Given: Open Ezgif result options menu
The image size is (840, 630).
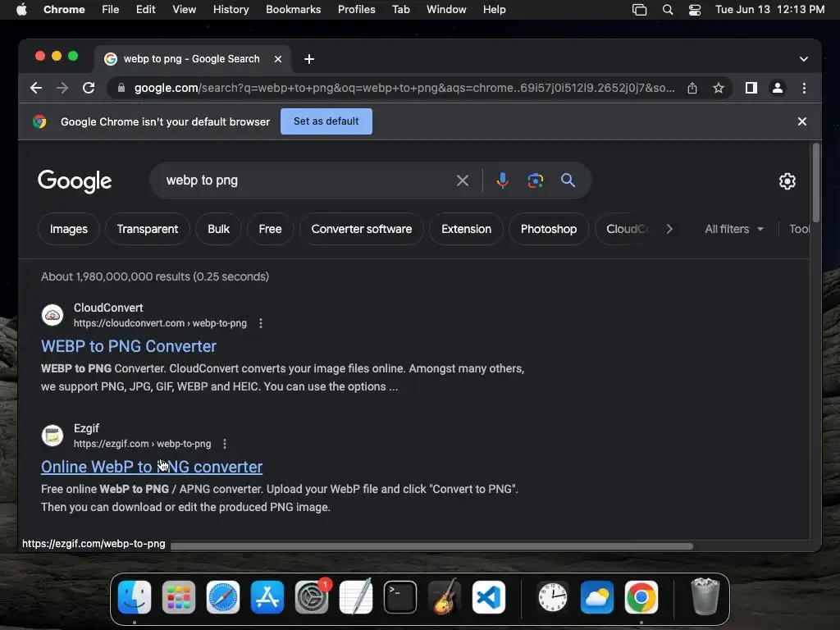Looking at the screenshot, I should [x=225, y=444].
